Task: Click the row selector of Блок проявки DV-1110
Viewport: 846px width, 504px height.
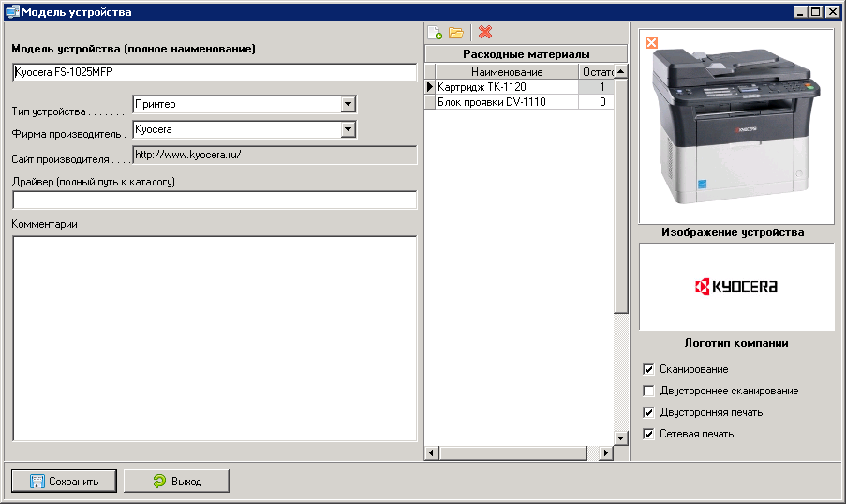Action: (x=430, y=102)
